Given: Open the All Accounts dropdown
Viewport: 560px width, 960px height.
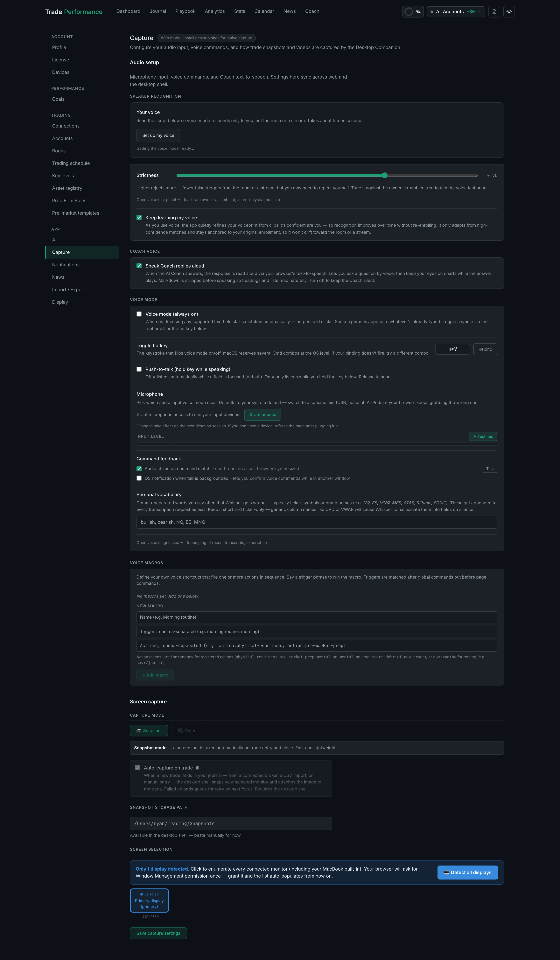Looking at the screenshot, I should click(456, 12).
